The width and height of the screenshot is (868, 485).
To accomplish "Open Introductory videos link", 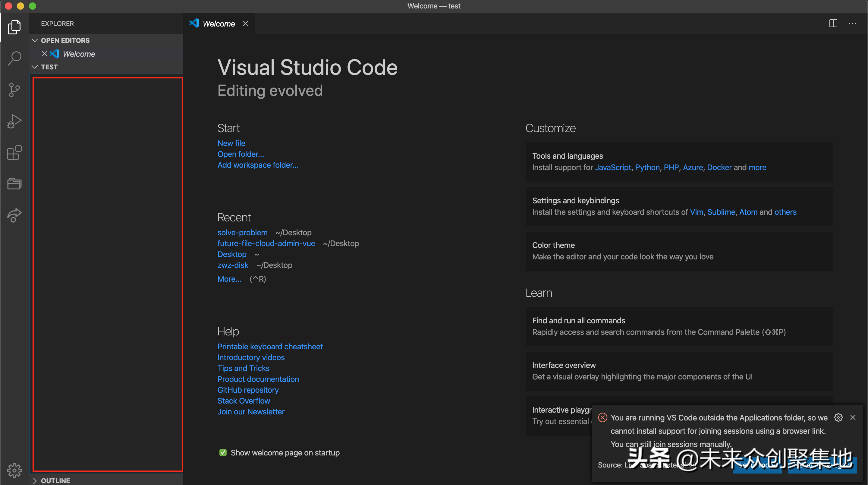I will click(x=251, y=357).
